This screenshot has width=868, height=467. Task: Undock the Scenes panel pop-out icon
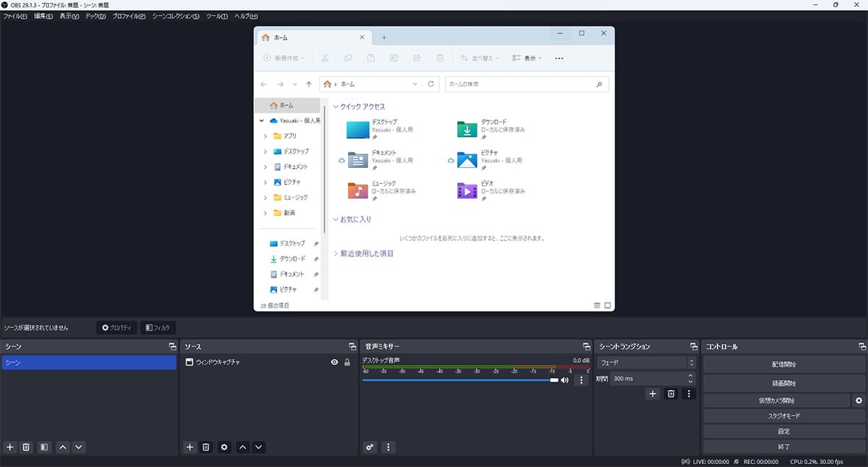coord(171,347)
